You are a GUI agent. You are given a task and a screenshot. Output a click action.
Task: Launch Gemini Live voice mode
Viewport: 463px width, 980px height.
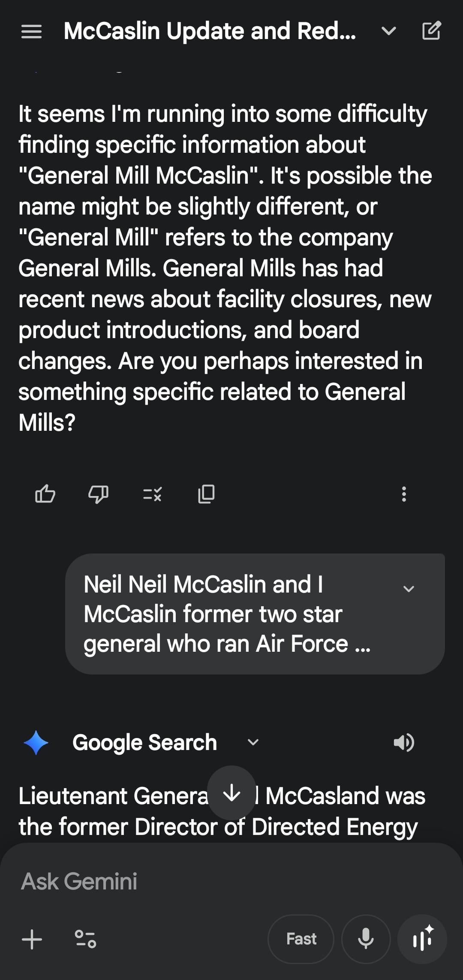(x=422, y=939)
